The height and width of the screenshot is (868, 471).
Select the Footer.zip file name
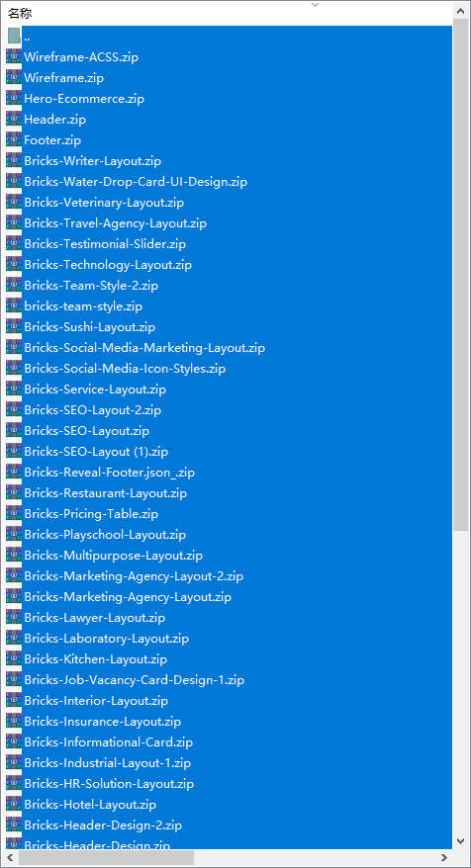click(52, 140)
